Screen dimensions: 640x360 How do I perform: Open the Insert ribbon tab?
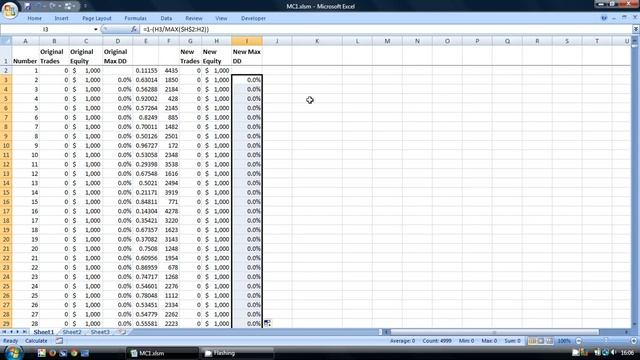coord(61,18)
